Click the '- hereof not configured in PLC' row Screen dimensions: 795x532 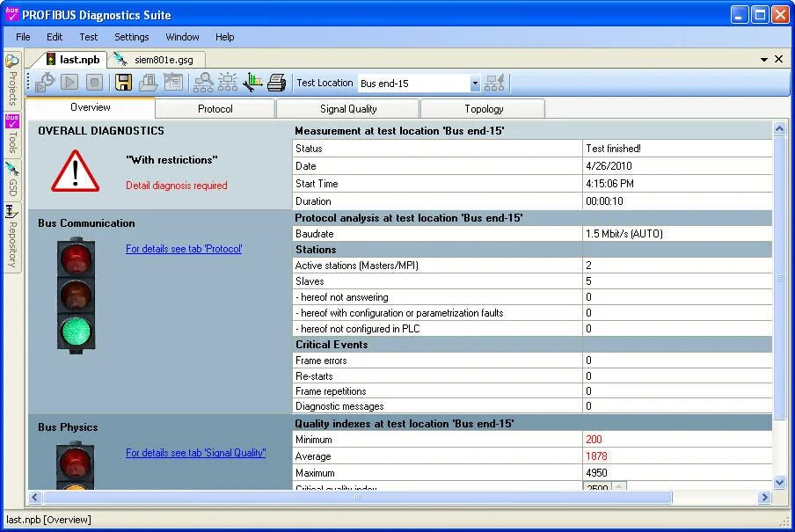coord(532,329)
